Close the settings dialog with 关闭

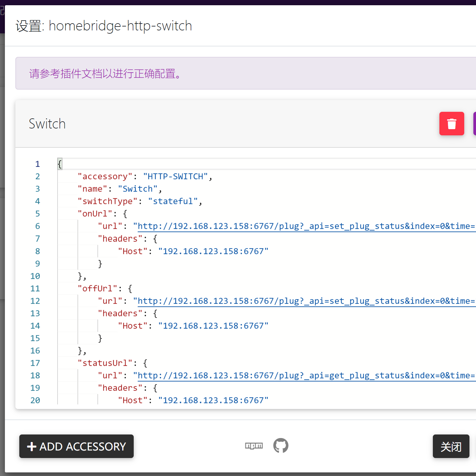[451, 446]
